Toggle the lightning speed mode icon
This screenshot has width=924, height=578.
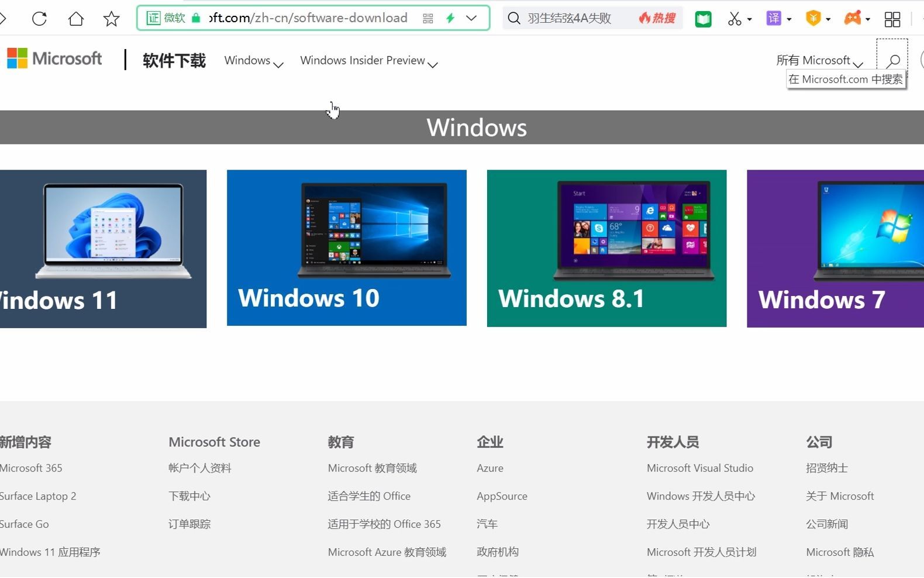450,18
